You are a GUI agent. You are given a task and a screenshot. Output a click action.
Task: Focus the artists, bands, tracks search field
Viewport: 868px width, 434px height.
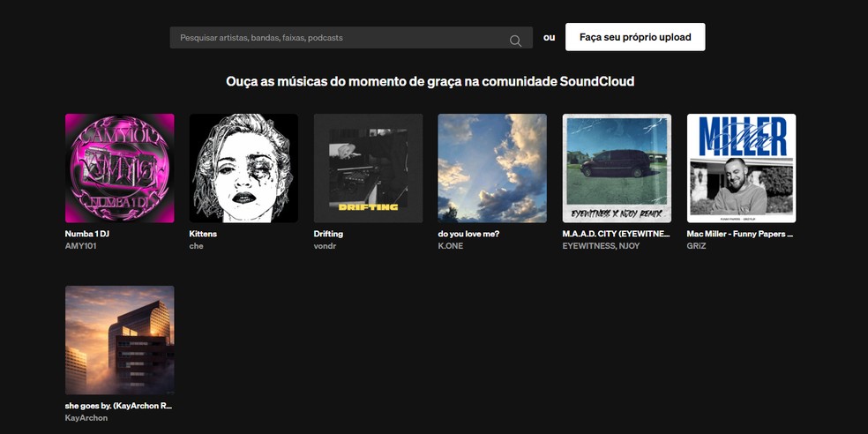click(351, 38)
